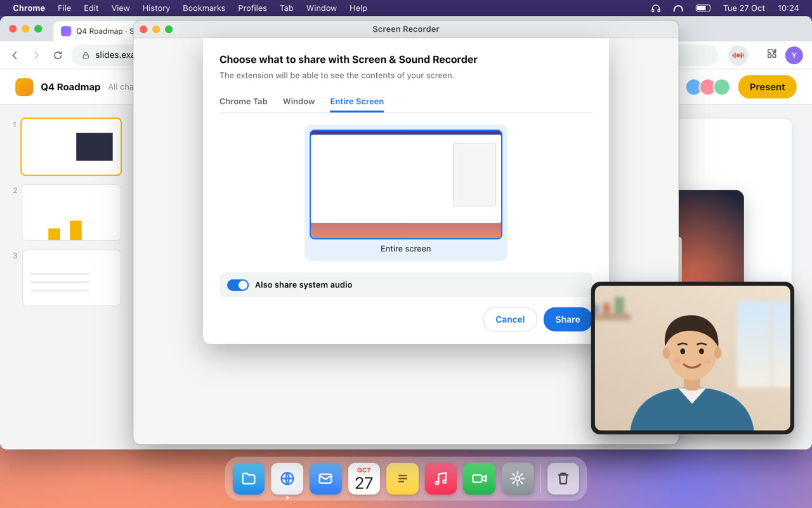
Task: Open the Profiles menu
Action: (252, 8)
